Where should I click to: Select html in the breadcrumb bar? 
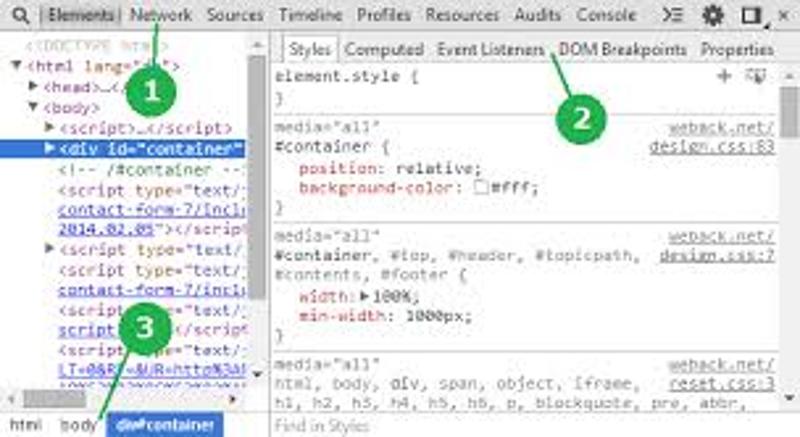(26, 425)
